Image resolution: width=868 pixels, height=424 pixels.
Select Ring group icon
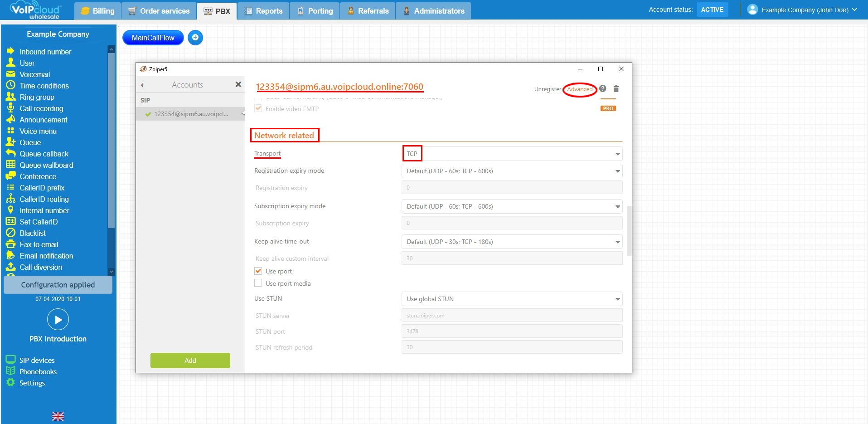[x=10, y=97]
